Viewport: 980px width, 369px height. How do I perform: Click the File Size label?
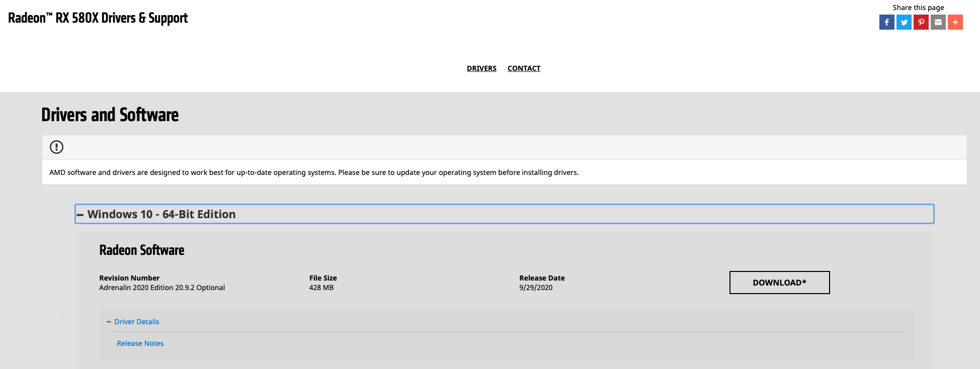click(323, 278)
